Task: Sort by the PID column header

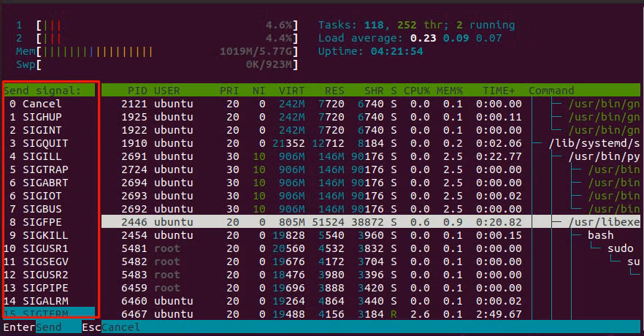Action: pyautogui.click(x=137, y=91)
